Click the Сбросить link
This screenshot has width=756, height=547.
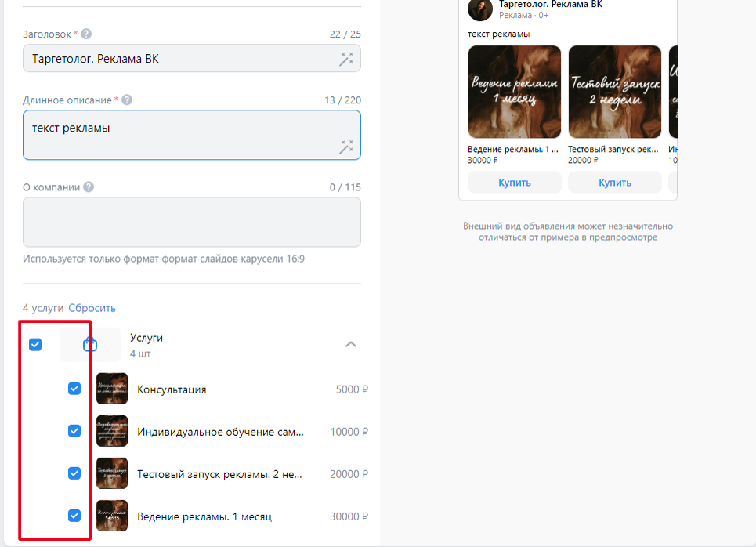click(92, 308)
